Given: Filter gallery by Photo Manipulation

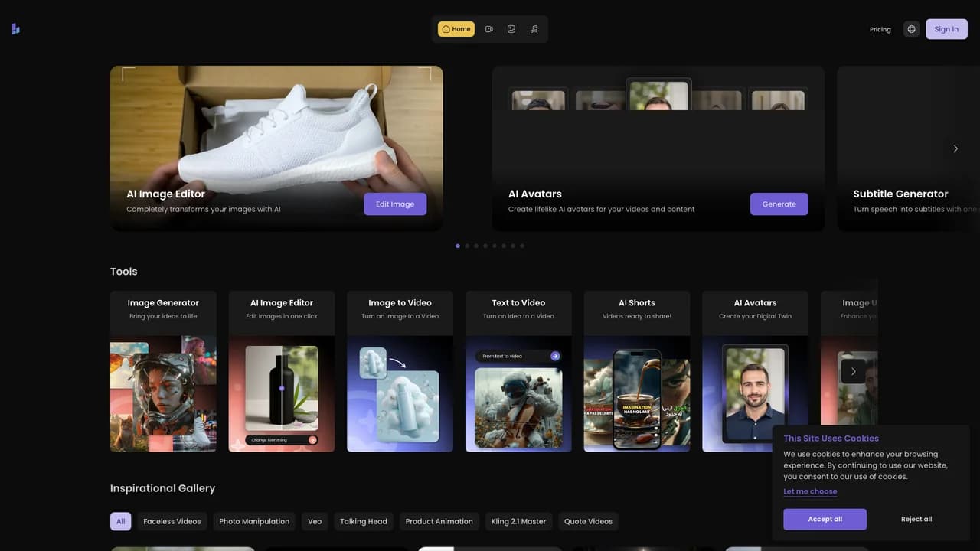Looking at the screenshot, I should 254,521.
